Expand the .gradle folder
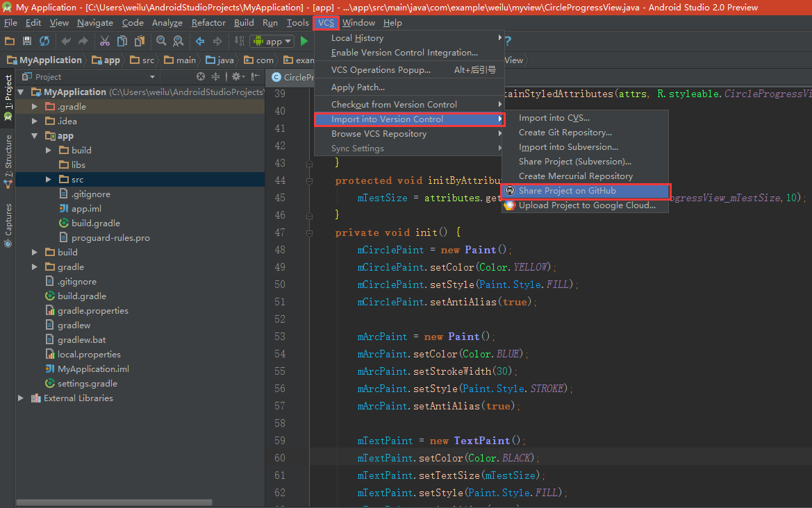Screen dimensions: 812x508 (34, 107)
